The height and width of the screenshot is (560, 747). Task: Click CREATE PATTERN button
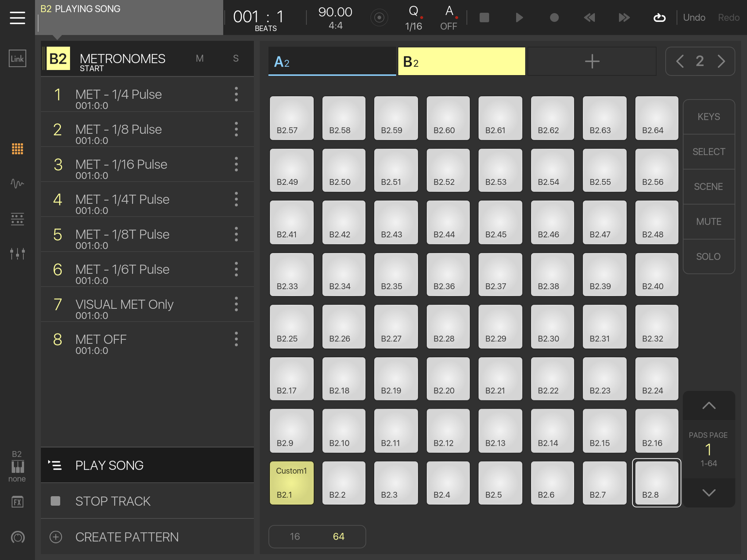point(147,537)
